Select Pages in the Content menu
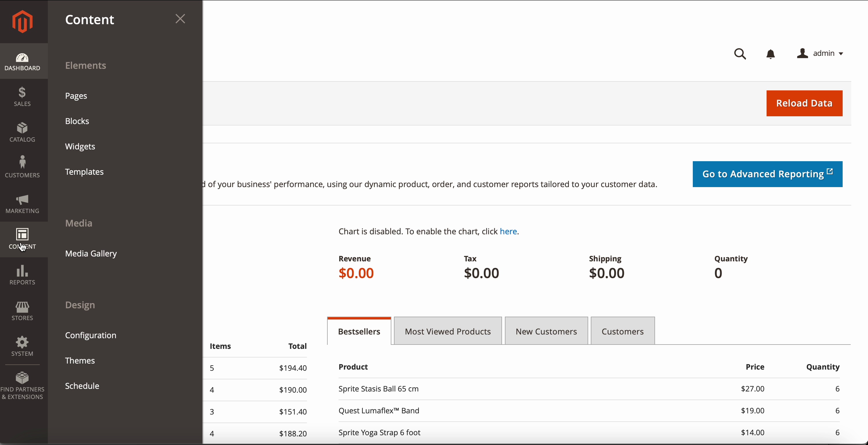Screen dimensions: 868x445 [x=76, y=96]
